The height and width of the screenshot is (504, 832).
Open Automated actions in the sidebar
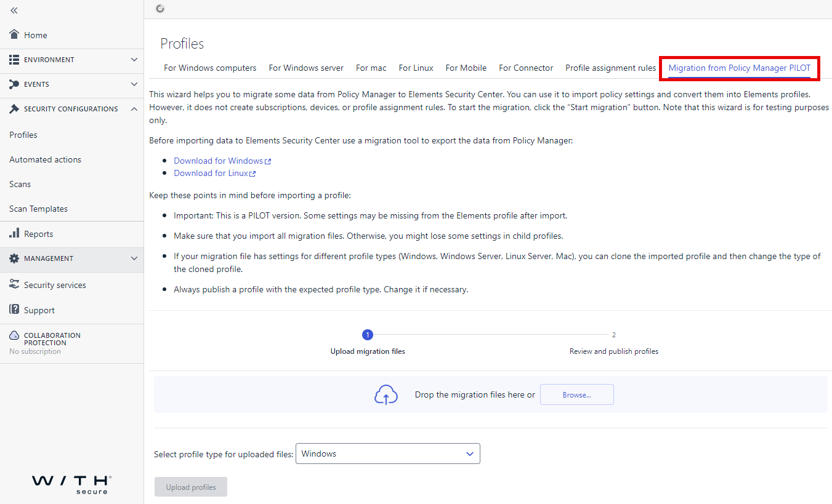[x=46, y=159]
